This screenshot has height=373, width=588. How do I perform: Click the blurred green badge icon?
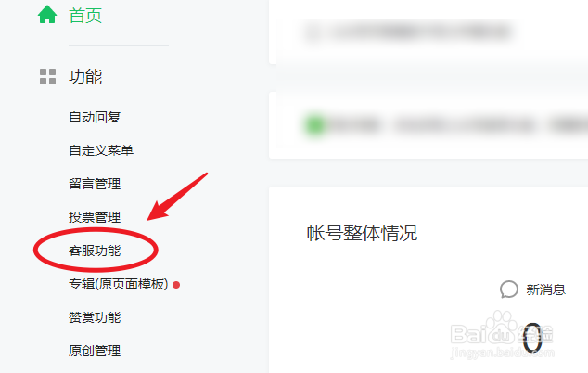coord(315,124)
